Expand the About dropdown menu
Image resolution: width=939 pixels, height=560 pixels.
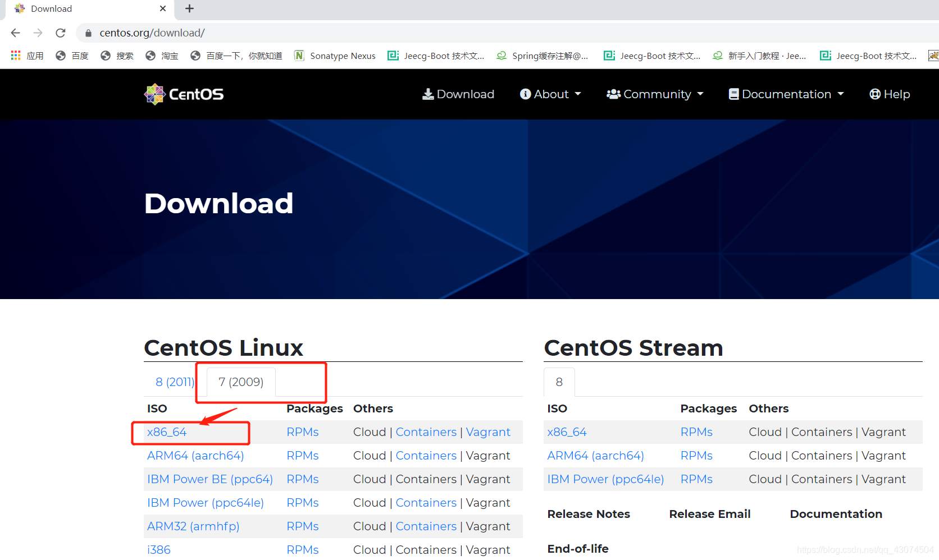pos(550,94)
